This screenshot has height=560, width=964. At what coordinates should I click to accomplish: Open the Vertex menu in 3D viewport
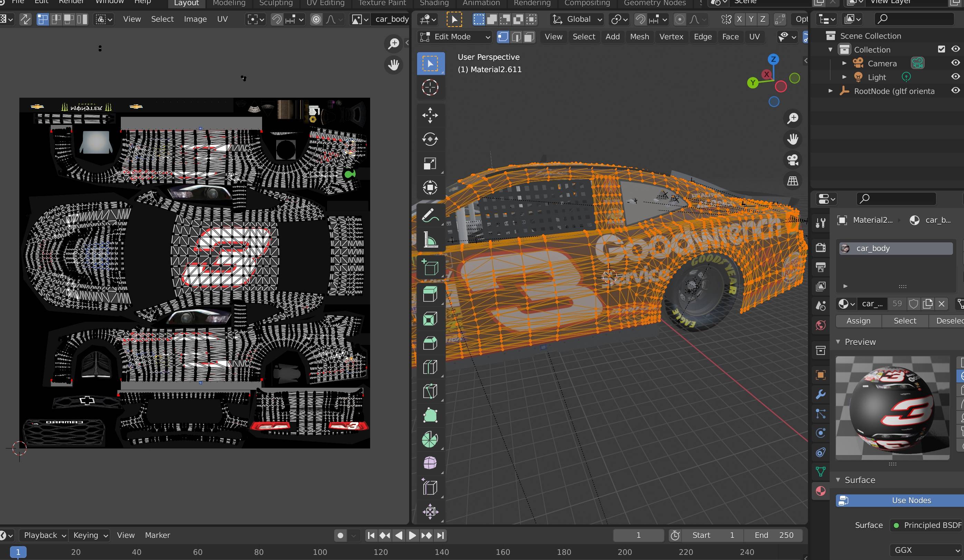pos(671,37)
